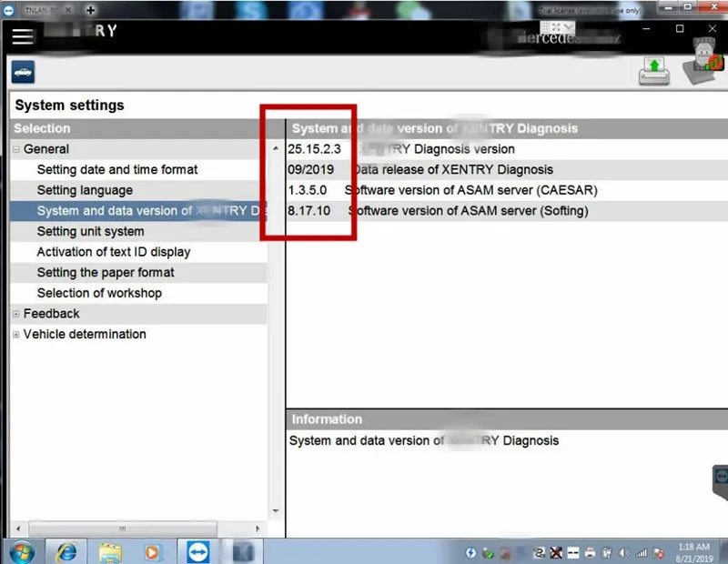728x564 pixels.
Task: Click the horizontal scrollbar thumb
Action: pos(123,529)
